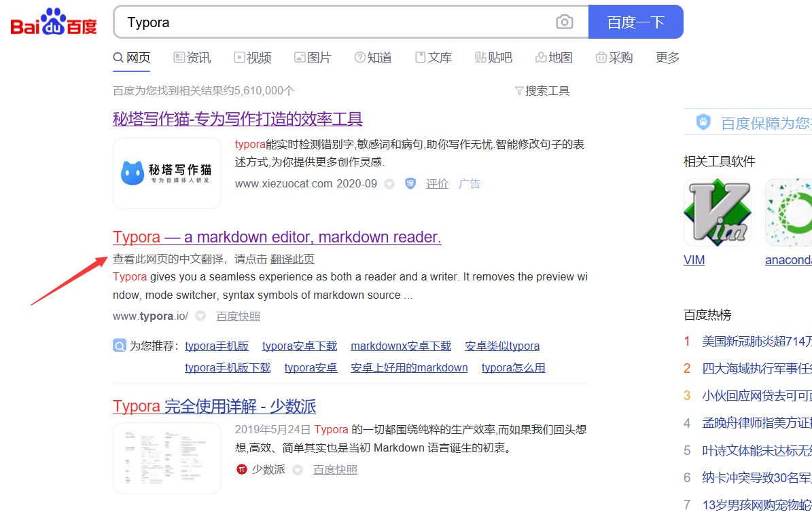Open suggestion markdownx安卓下载

pos(401,346)
